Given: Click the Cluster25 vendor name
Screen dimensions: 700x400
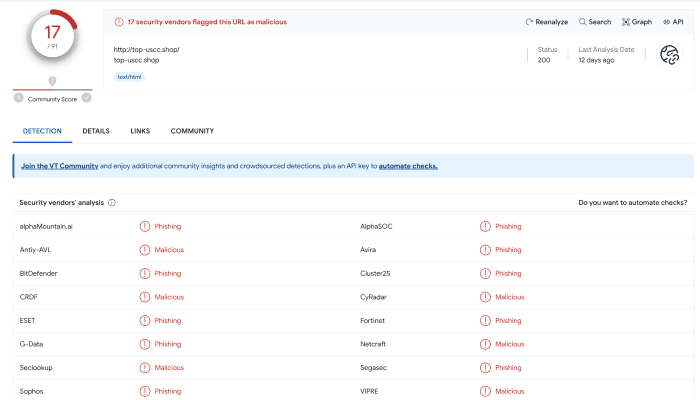Looking at the screenshot, I should [375, 273].
